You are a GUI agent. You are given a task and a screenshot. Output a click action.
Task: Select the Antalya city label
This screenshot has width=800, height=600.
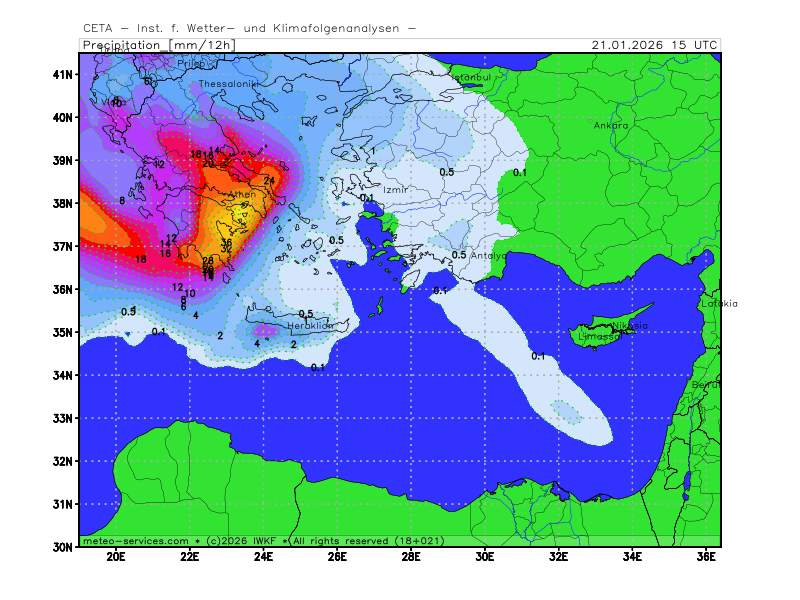click(x=488, y=256)
